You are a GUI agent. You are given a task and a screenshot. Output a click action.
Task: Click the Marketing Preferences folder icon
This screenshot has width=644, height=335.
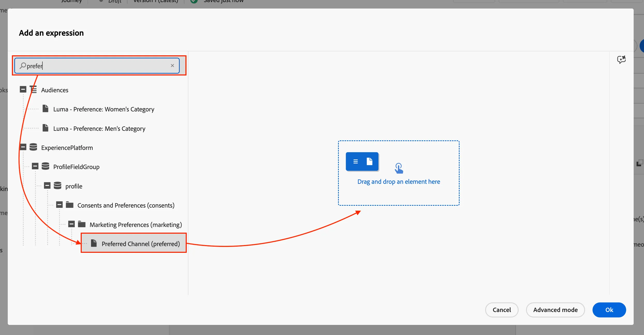click(82, 224)
